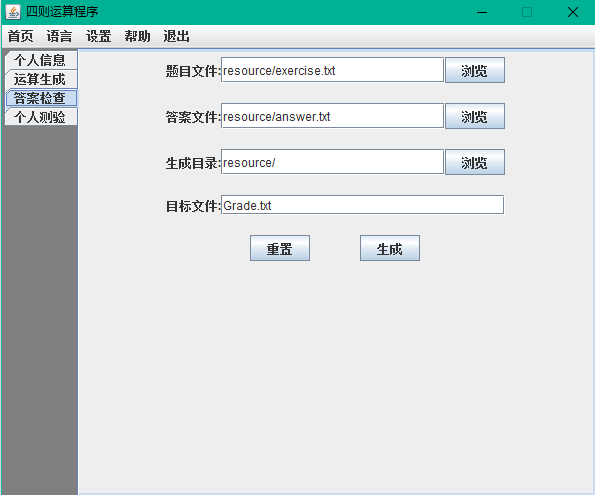Open the 设置 menu
Image resolution: width=595 pixels, height=495 pixels.
tap(99, 36)
